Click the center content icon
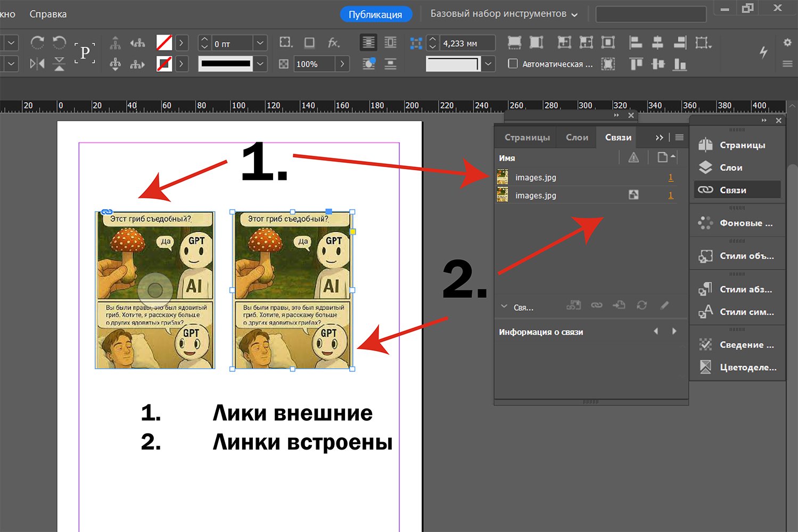 (x=608, y=43)
